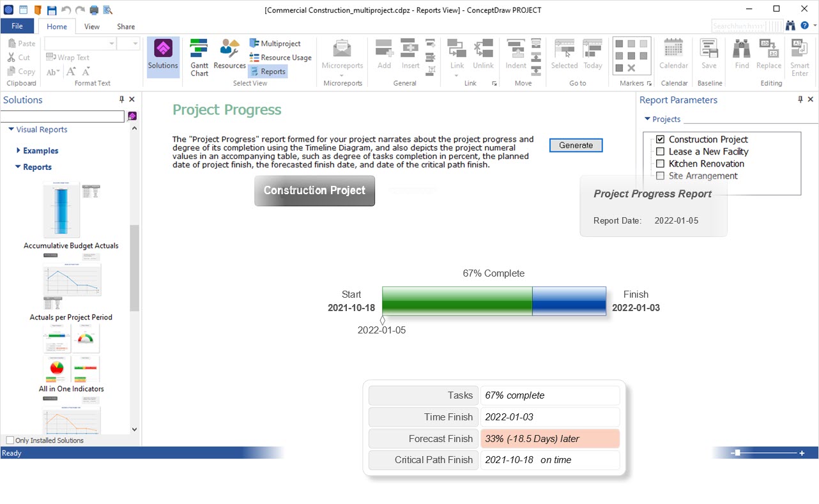819x504 pixels.
Task: Click the Generate button
Action: [x=576, y=145]
